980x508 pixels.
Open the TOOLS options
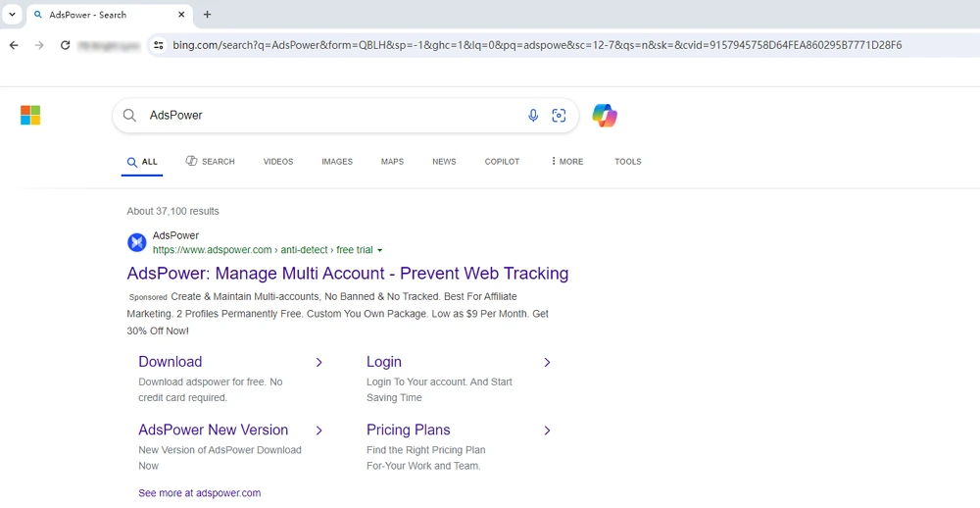(628, 162)
